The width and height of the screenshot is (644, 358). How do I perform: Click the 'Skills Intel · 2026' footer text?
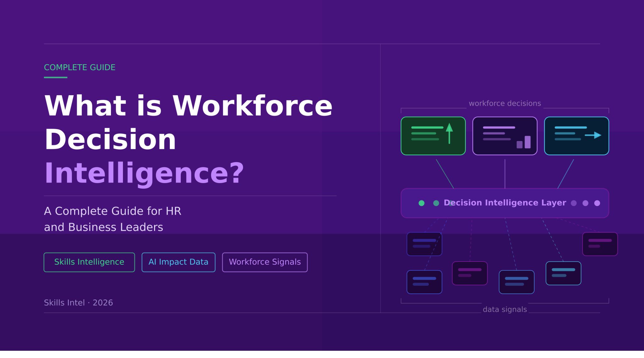[78, 303]
